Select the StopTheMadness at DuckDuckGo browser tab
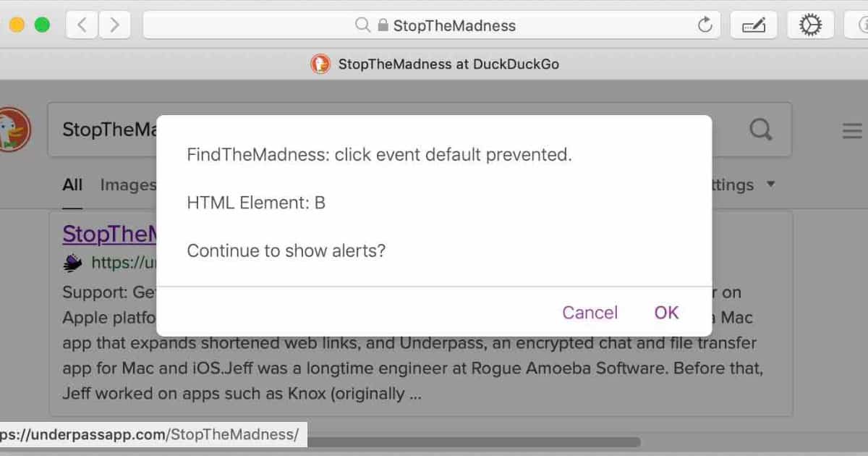 434,64
